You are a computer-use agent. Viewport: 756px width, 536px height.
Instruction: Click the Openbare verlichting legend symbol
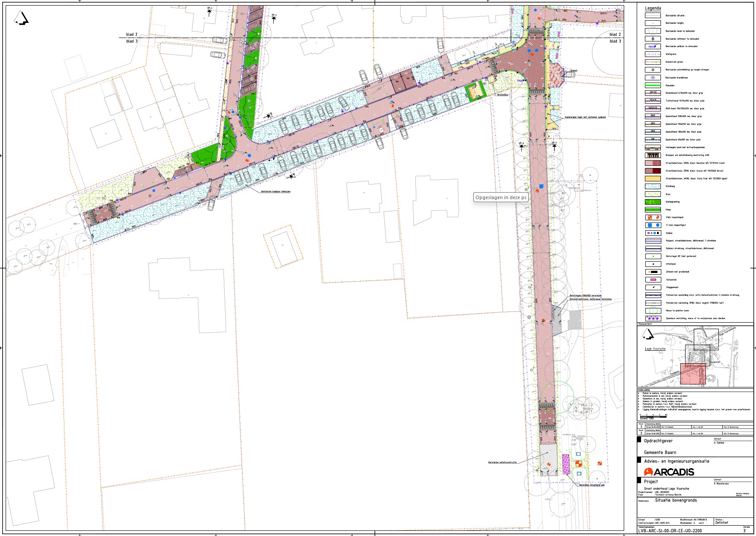pos(653,319)
